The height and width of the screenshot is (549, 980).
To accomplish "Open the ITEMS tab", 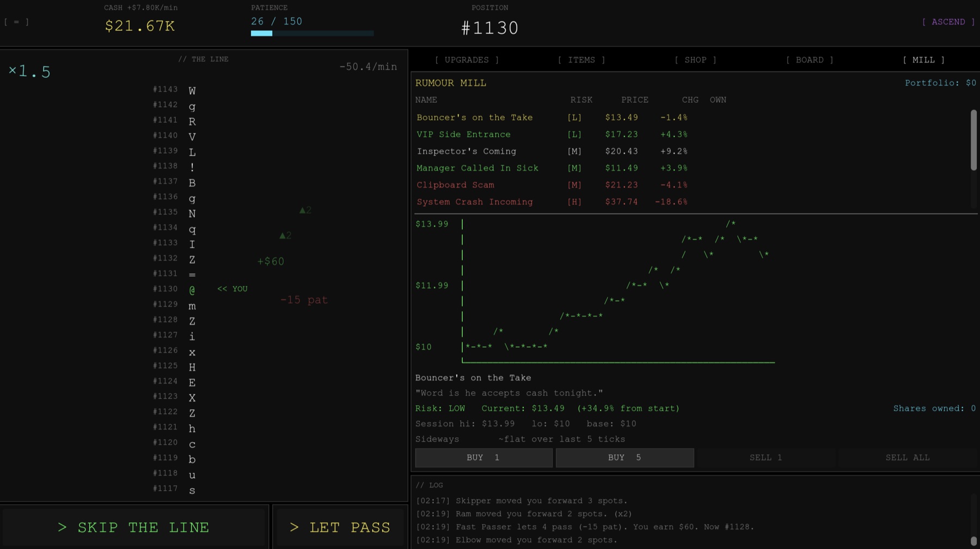I will pyautogui.click(x=581, y=60).
